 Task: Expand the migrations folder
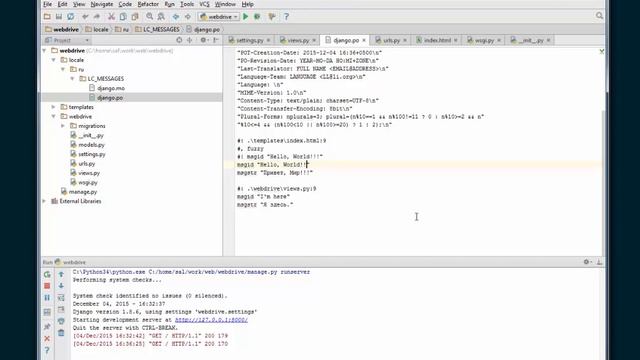coord(63,126)
